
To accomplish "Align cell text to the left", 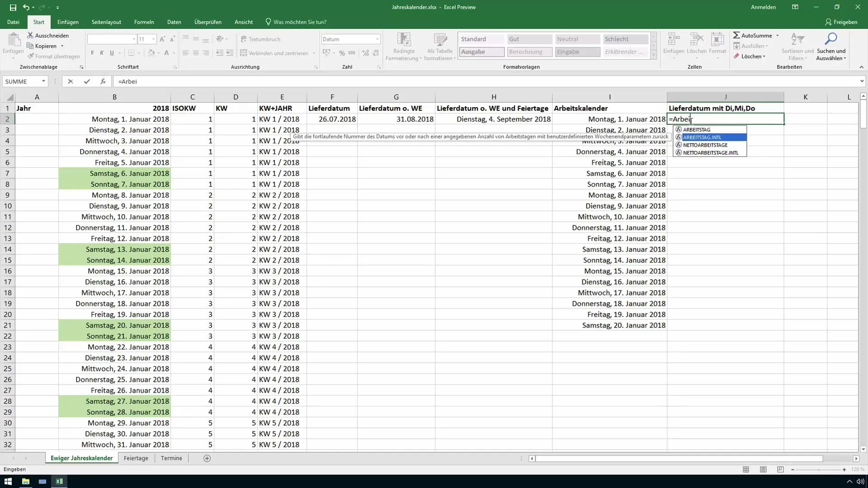I will coord(186,53).
